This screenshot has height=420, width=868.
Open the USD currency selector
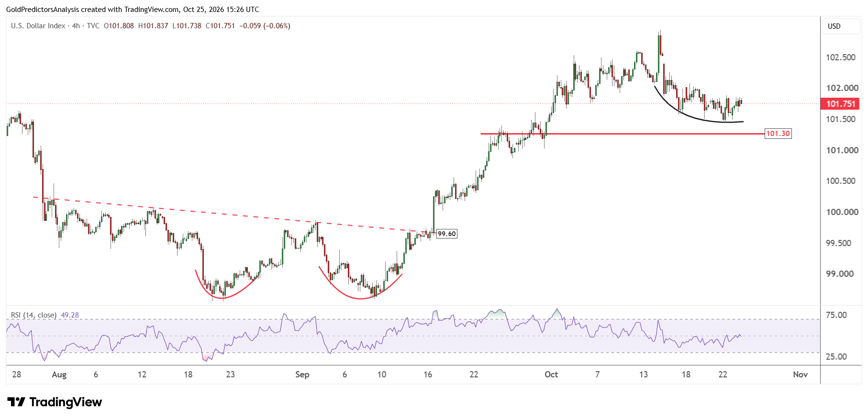coord(841,26)
